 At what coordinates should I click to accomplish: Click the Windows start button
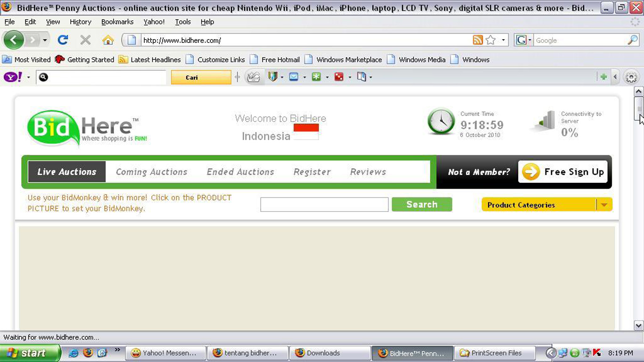[x=31, y=353]
